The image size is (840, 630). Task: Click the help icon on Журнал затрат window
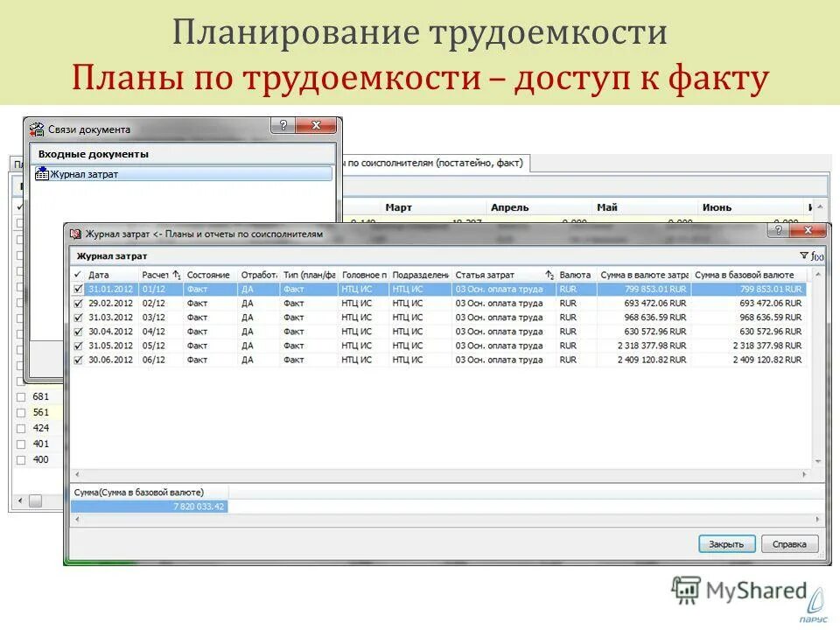777,233
